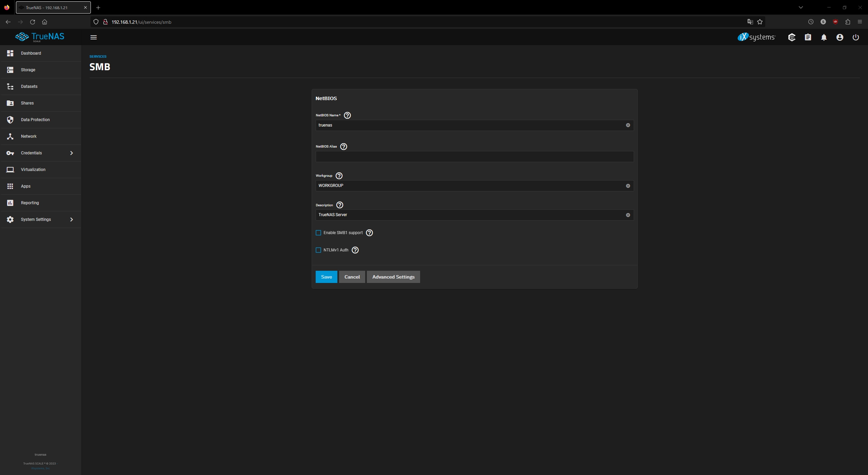Open the Shares section in sidebar
The image size is (868, 475).
(x=27, y=103)
